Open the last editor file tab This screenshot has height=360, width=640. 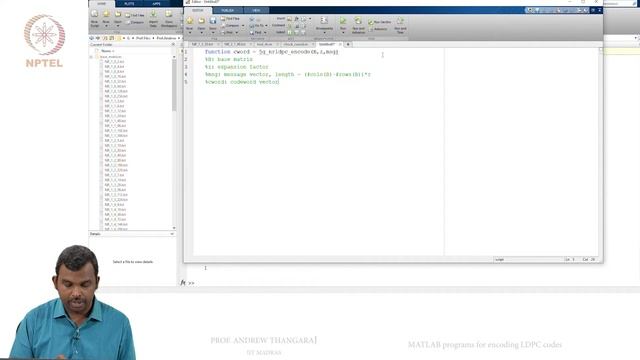point(328,44)
